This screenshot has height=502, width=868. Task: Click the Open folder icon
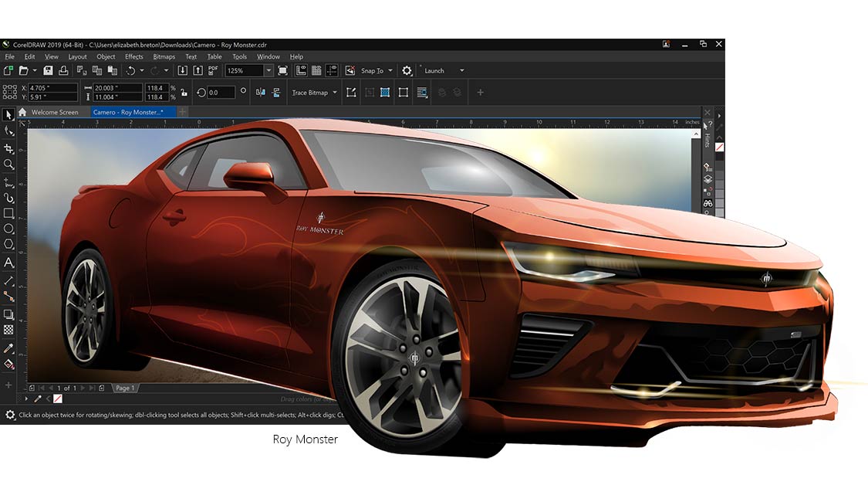(x=23, y=71)
